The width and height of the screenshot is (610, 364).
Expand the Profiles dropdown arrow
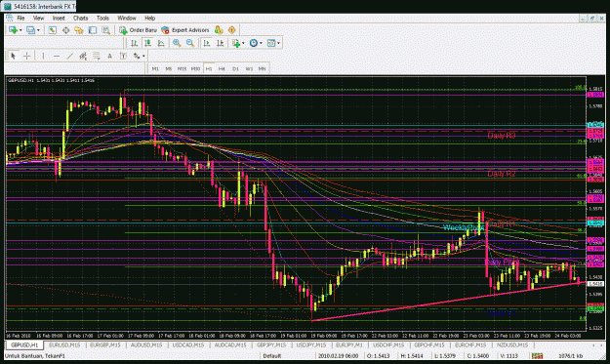pyautogui.click(x=38, y=30)
